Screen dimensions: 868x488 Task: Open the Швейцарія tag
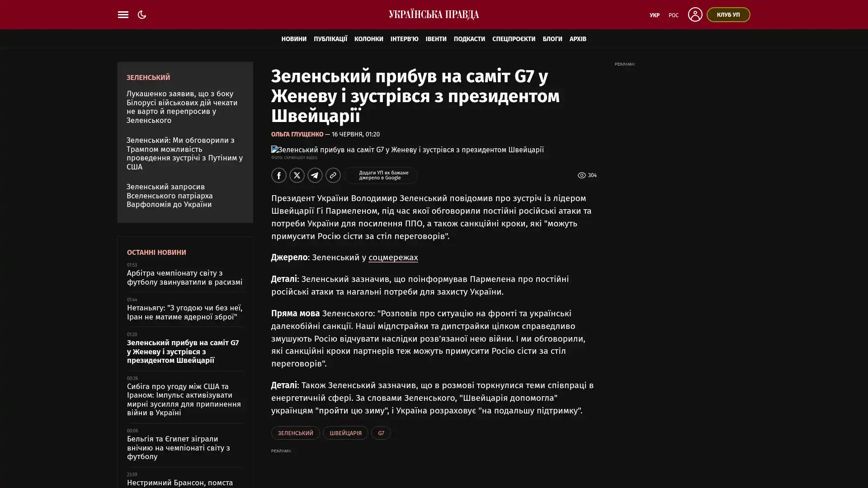click(345, 433)
